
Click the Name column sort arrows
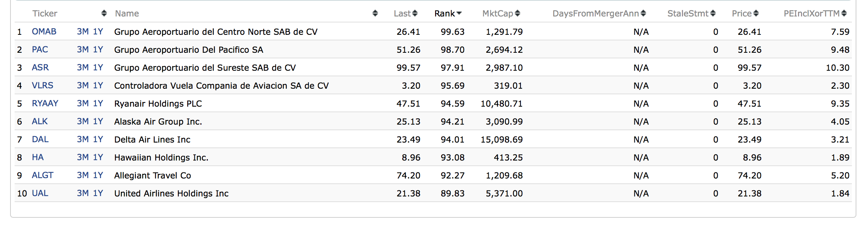(375, 13)
